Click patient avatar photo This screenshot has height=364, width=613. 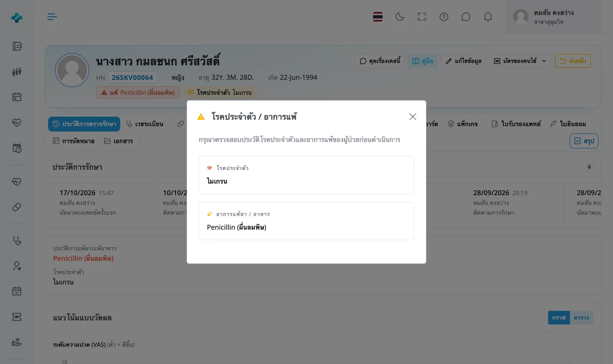72,70
